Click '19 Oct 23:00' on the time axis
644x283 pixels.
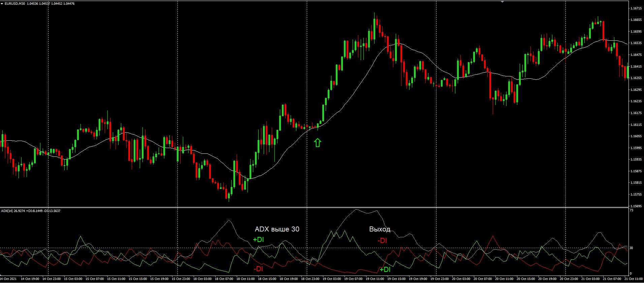click(x=440, y=279)
